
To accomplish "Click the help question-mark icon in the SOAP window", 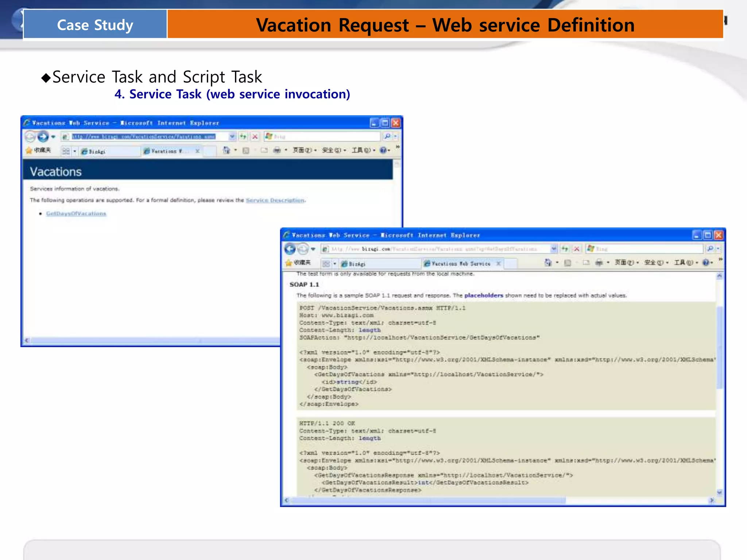I will [x=705, y=262].
